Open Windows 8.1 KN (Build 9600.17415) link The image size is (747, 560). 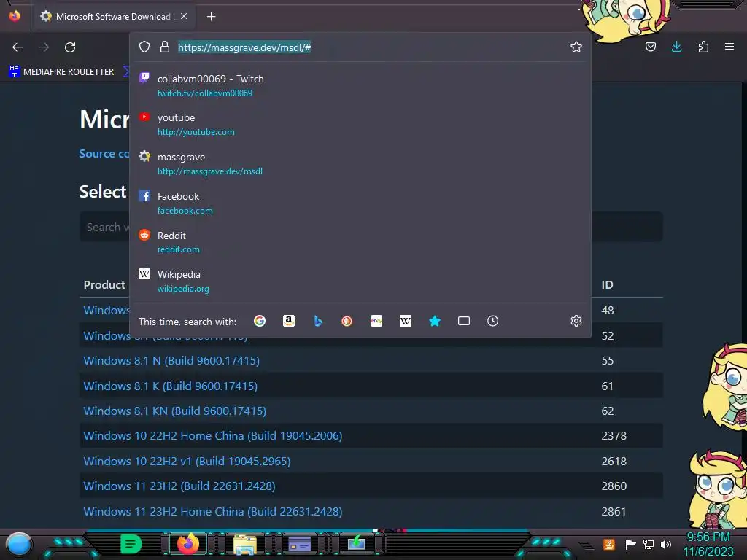click(x=175, y=411)
